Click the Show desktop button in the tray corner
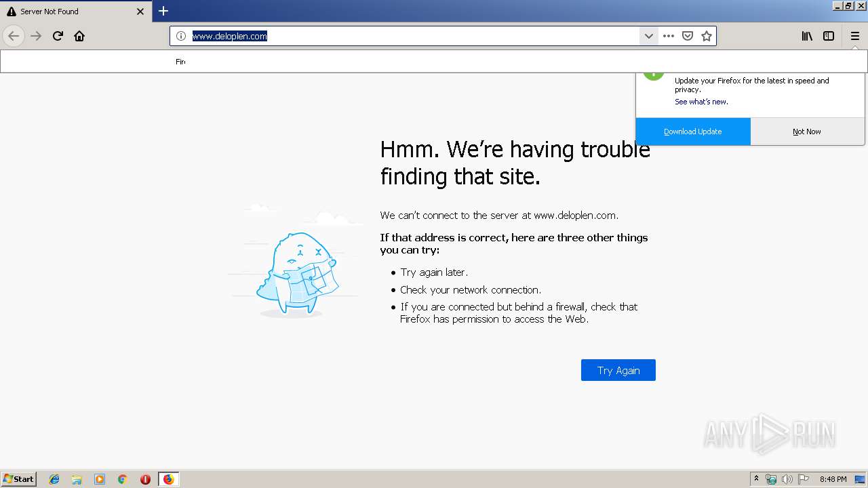The image size is (868, 488). tap(861, 479)
